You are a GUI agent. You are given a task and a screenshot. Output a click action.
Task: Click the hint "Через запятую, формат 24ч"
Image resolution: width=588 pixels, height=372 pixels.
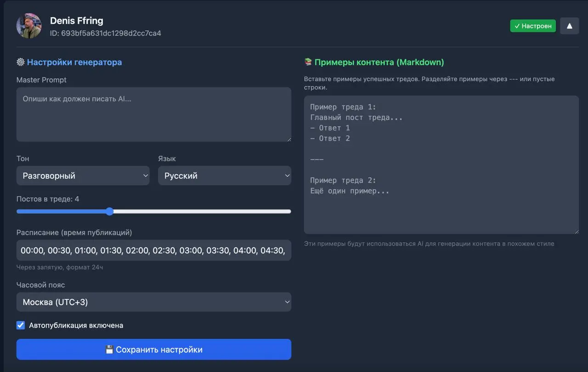(x=60, y=267)
